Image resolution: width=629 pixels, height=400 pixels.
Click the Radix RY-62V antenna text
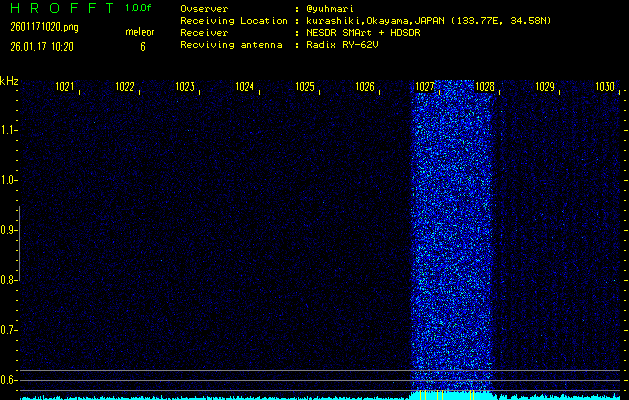pyautogui.click(x=342, y=45)
